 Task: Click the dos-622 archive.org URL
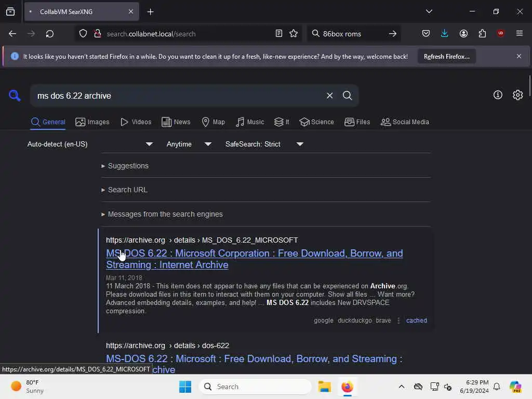[x=167, y=345]
